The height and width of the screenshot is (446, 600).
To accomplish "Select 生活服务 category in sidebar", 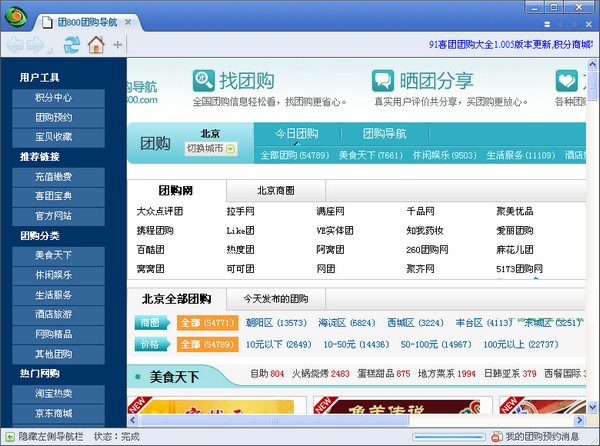I will click(x=58, y=295).
